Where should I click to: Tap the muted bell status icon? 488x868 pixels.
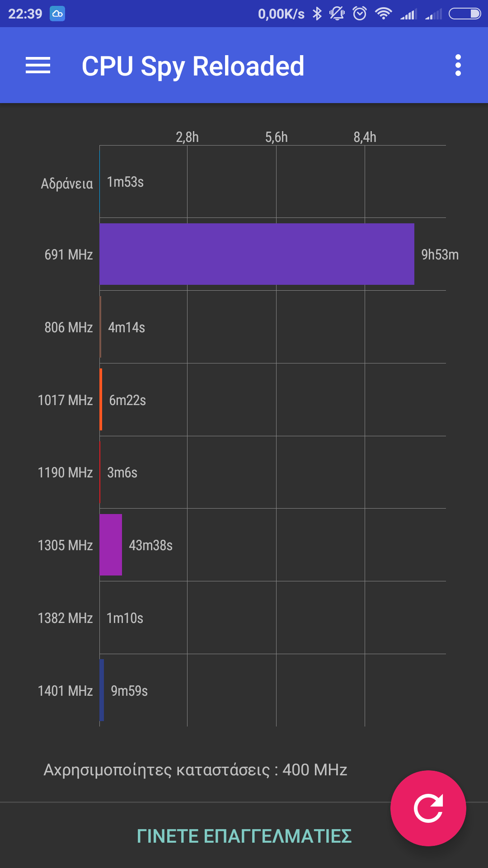point(337,14)
